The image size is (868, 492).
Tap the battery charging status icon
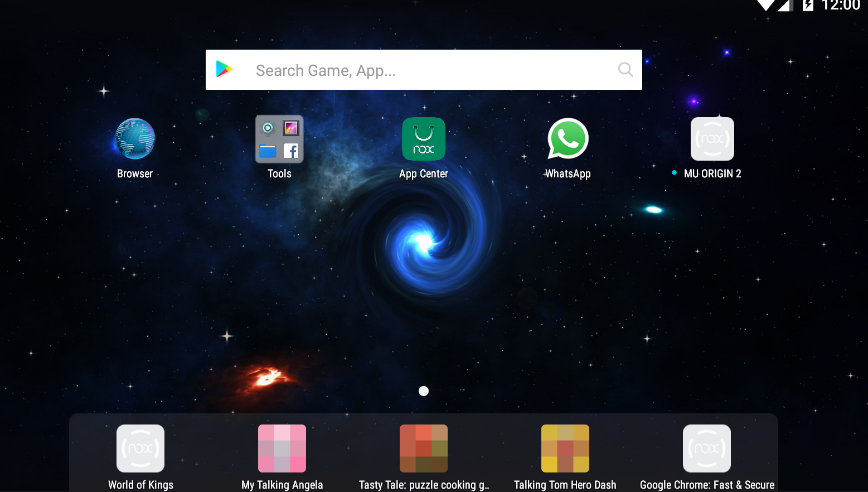808,5
